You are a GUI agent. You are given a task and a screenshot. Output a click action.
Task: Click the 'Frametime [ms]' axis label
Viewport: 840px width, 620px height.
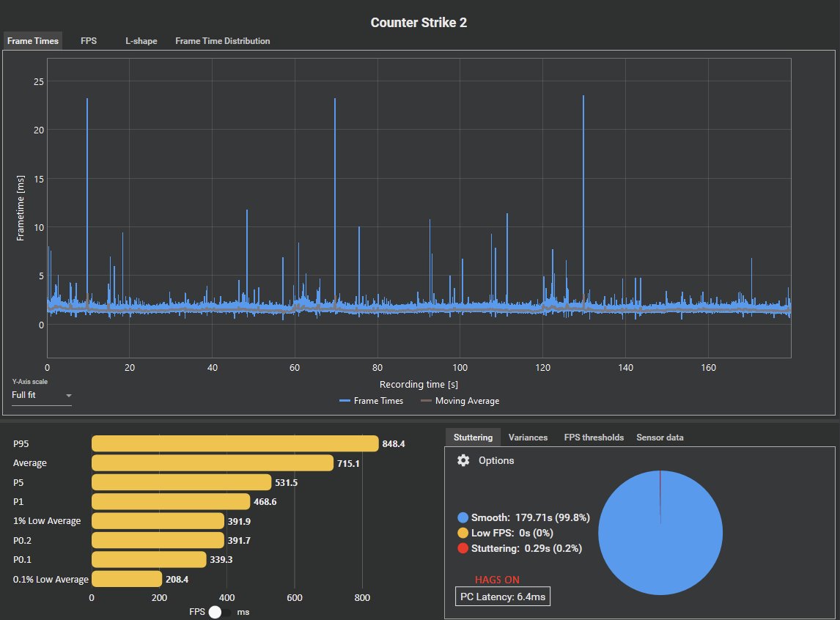(21, 207)
